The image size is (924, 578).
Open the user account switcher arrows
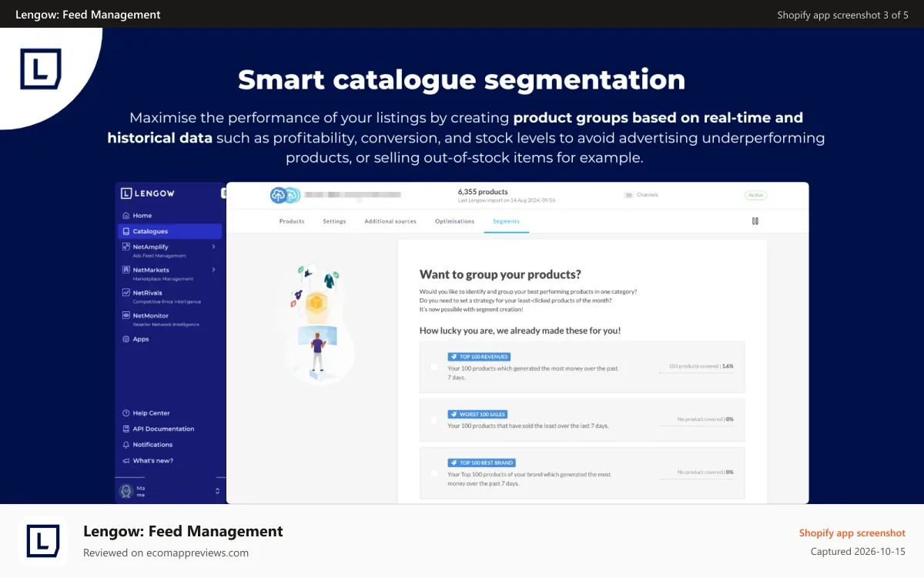click(217, 491)
